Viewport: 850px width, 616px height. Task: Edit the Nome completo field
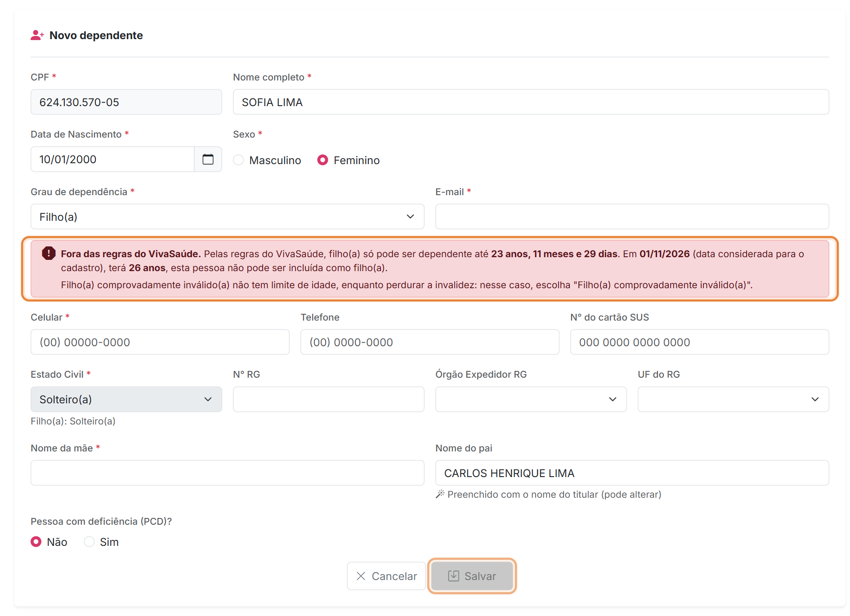click(531, 102)
